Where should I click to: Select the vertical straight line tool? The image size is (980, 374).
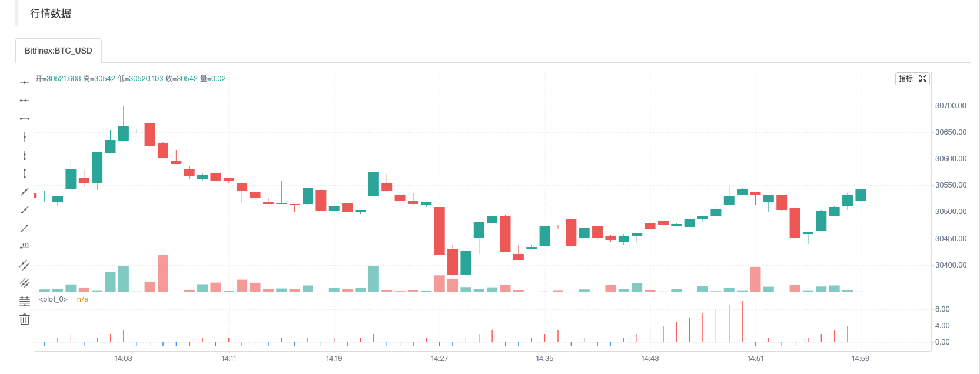click(25, 137)
